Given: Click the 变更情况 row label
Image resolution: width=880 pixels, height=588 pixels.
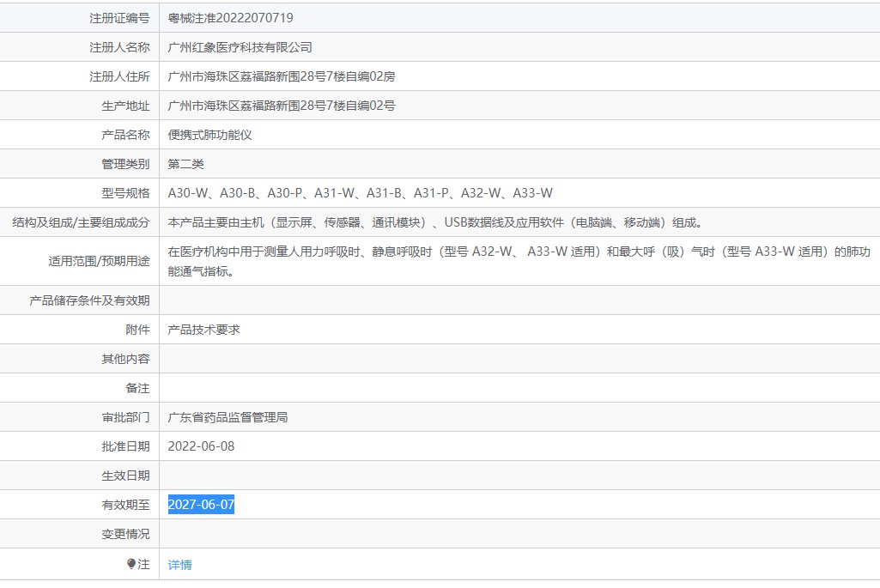Looking at the screenshot, I should tap(125, 534).
